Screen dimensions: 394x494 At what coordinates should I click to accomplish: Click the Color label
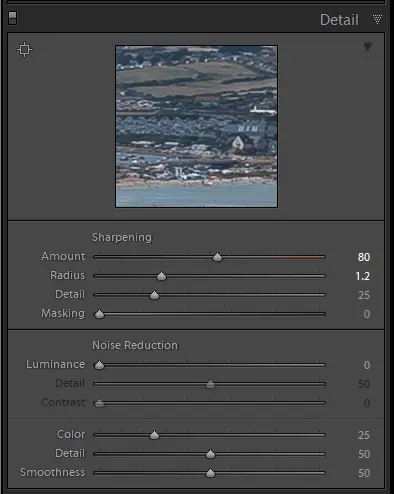click(x=71, y=434)
